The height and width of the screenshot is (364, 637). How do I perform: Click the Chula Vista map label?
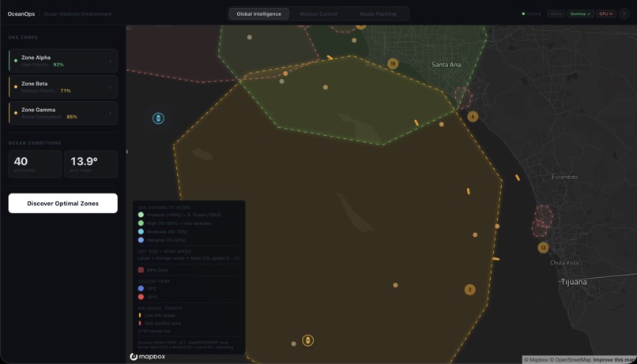pos(563,263)
